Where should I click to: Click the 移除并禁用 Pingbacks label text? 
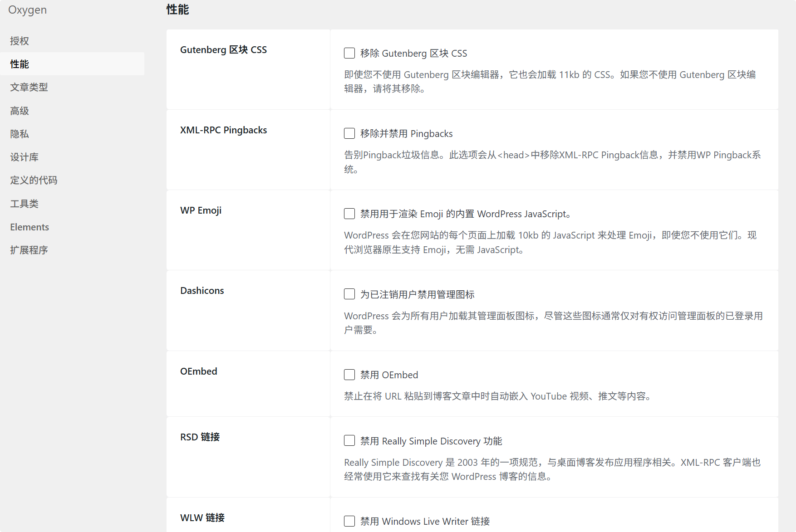(406, 134)
